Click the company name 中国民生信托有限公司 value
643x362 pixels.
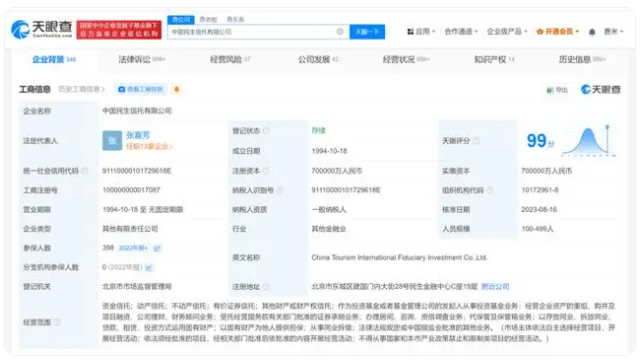coord(137,111)
